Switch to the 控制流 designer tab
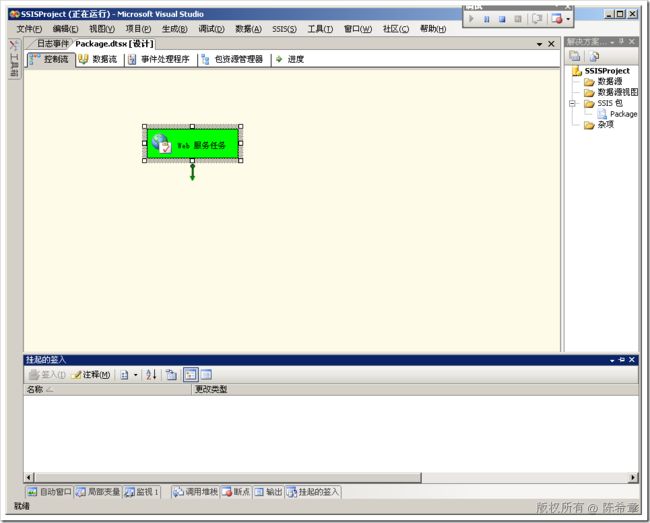This screenshot has width=650, height=523. click(51, 59)
